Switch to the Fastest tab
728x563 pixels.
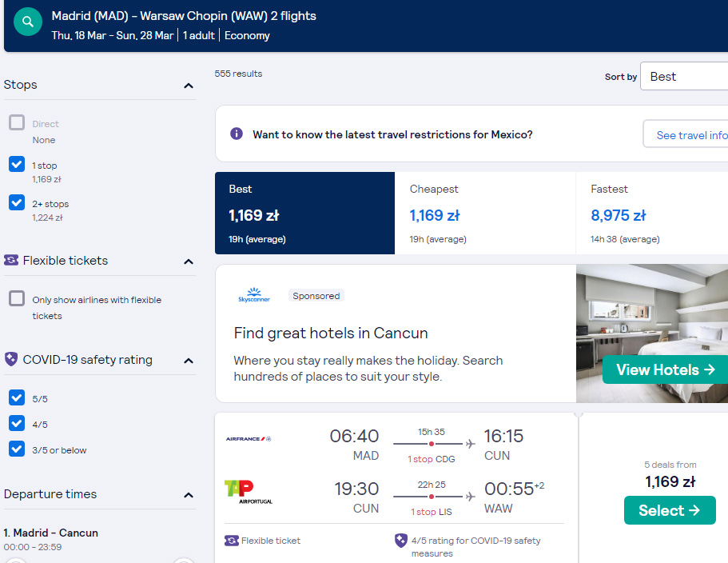click(x=652, y=214)
